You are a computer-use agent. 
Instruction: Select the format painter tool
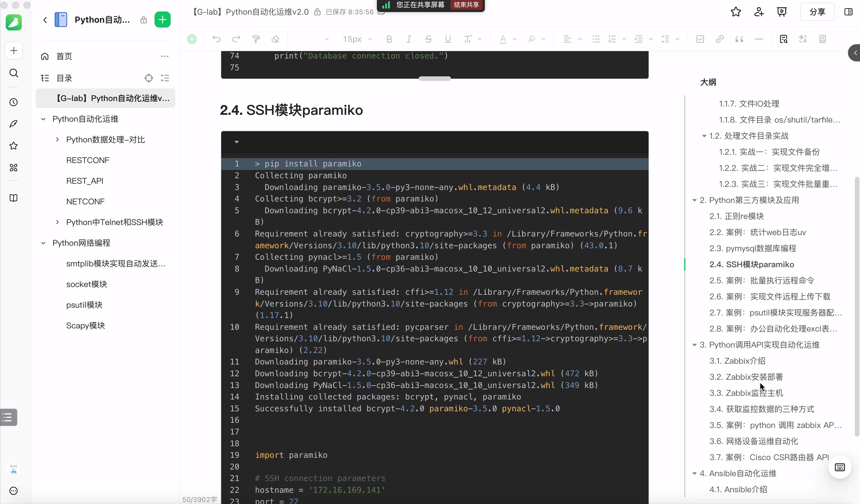256,39
